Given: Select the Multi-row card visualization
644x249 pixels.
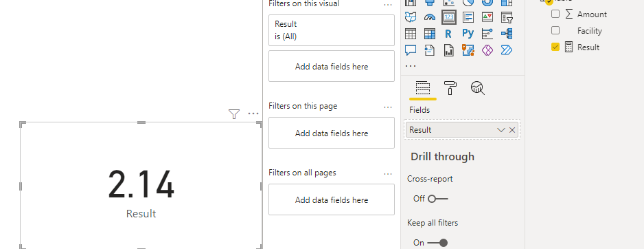Looking at the screenshot, I should (x=468, y=17).
